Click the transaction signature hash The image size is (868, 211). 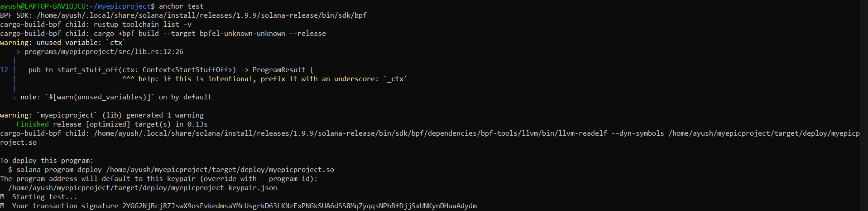[299, 206]
